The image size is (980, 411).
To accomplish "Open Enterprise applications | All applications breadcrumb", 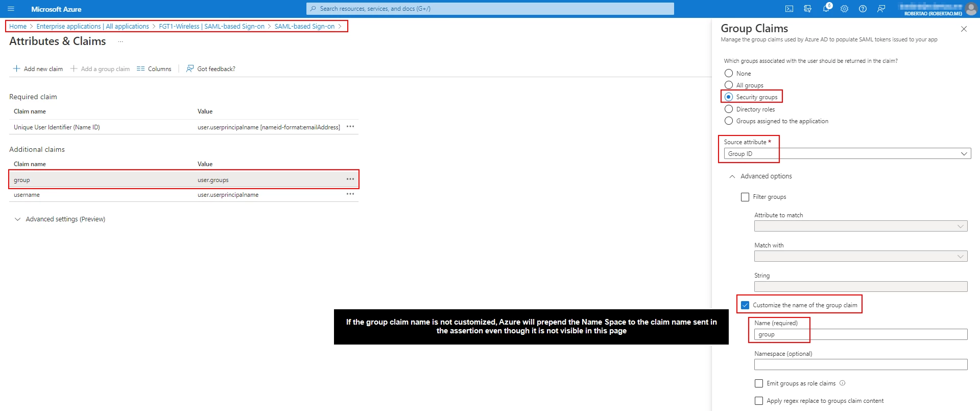I will pos(92,27).
